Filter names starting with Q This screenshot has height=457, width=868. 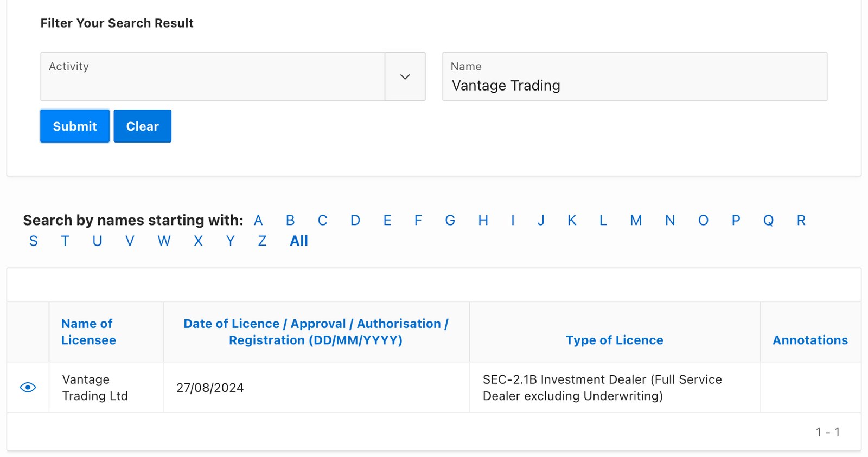click(769, 220)
